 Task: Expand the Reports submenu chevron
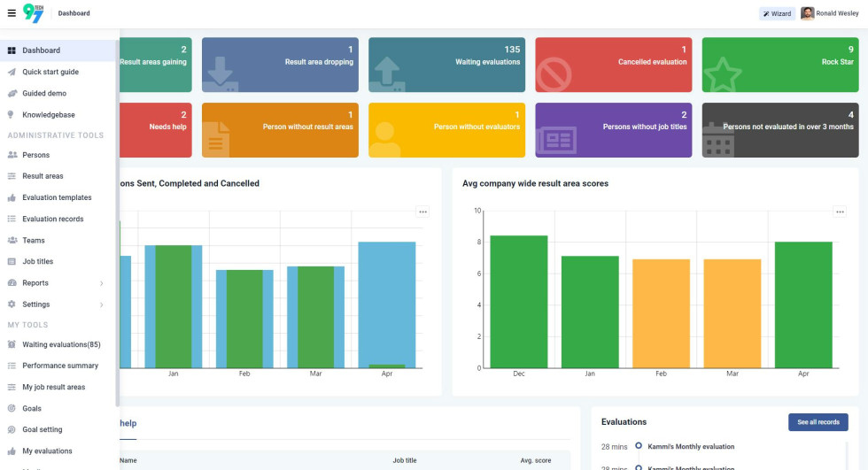(x=101, y=283)
